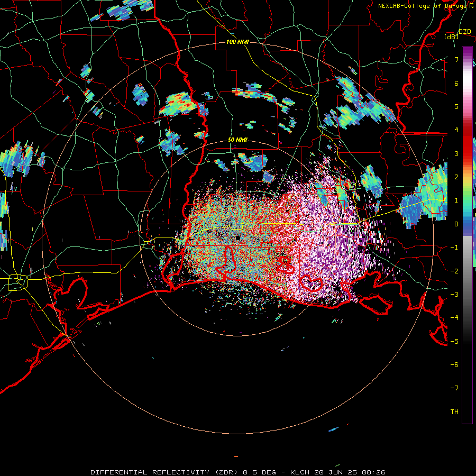This screenshot has height=476, width=476.
Task: Click the 5 value on the color scale
Action: [x=456, y=106]
